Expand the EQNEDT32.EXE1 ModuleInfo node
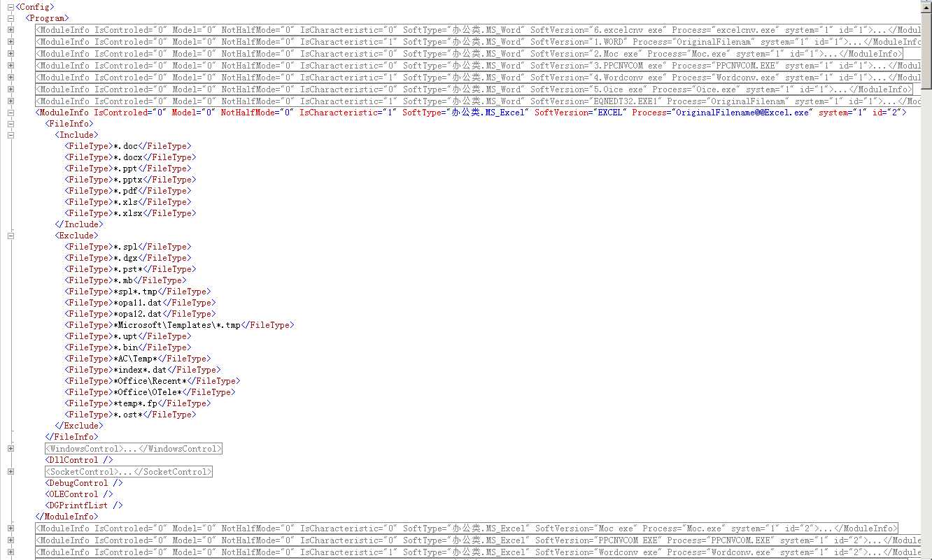This screenshot has width=932, height=560. click(x=10, y=101)
